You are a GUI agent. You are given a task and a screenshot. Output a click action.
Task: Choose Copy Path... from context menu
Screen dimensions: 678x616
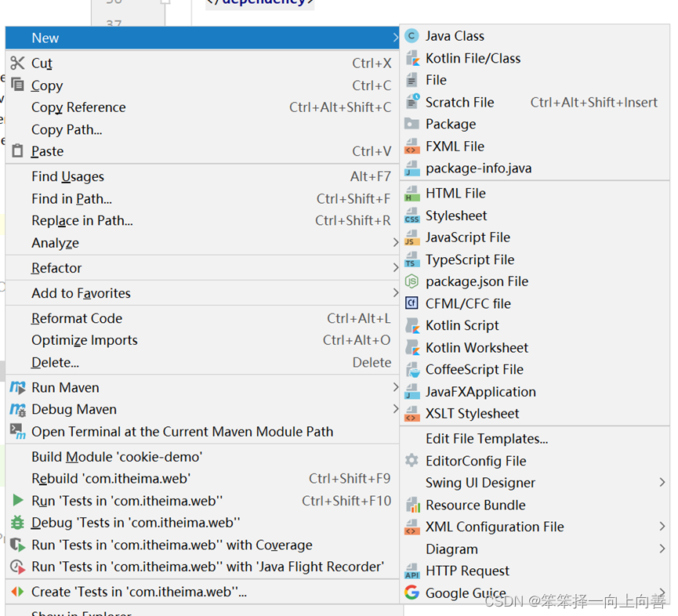[202, 129]
